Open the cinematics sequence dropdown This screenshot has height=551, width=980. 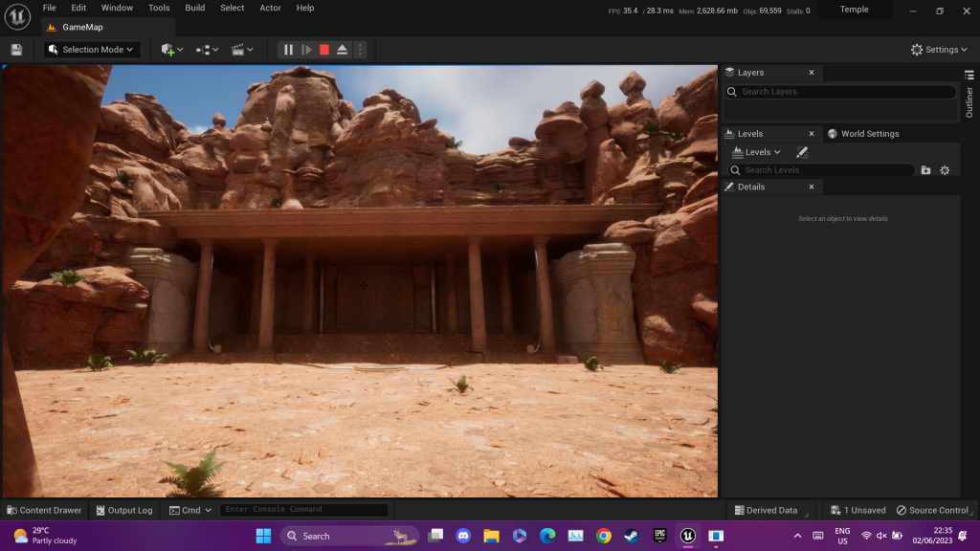(x=243, y=50)
